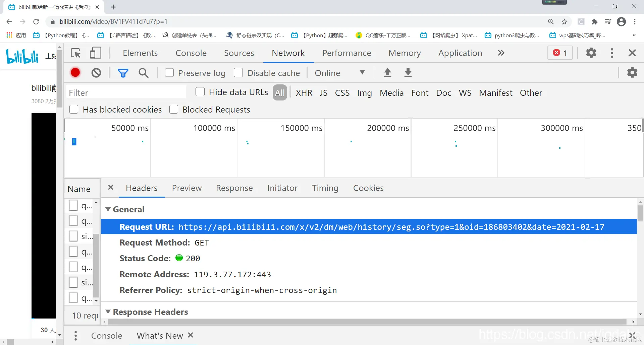Filter requests by Img type
644x345 pixels.
pos(365,93)
